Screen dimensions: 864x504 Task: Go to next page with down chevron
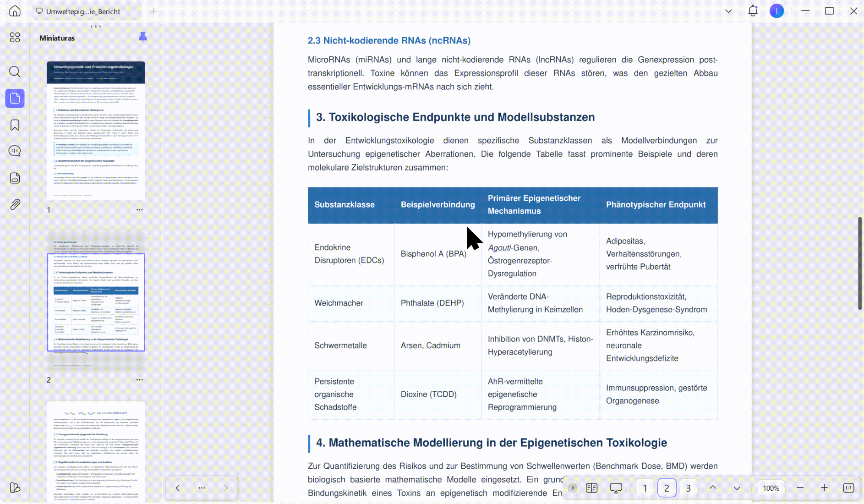[x=737, y=488]
